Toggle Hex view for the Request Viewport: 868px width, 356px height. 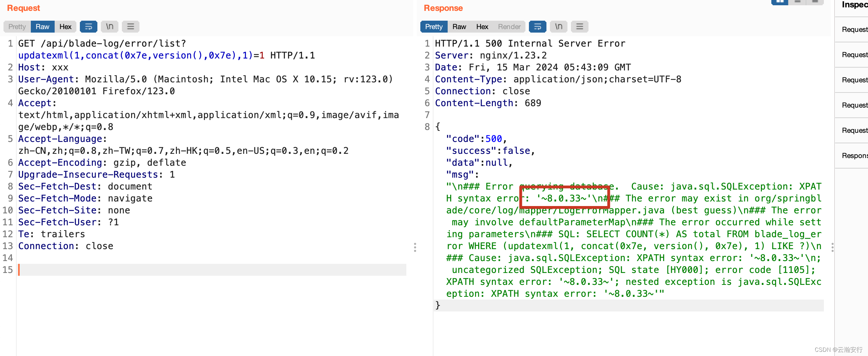pyautogui.click(x=65, y=26)
